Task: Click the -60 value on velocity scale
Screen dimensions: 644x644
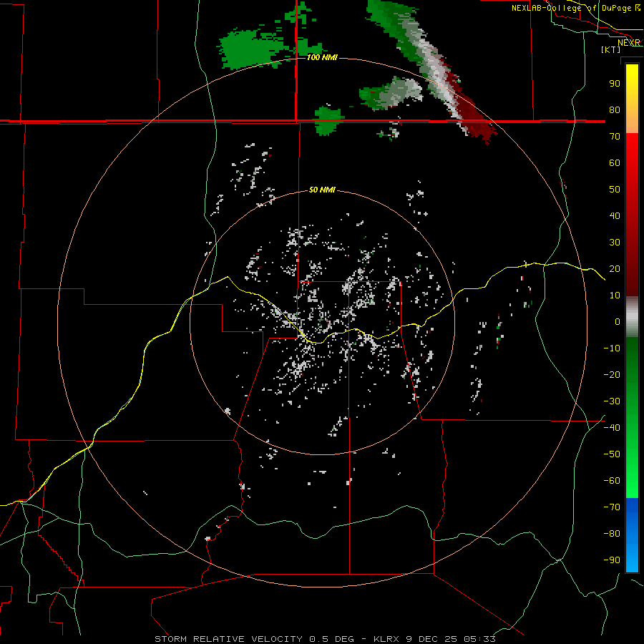Action: click(x=612, y=481)
